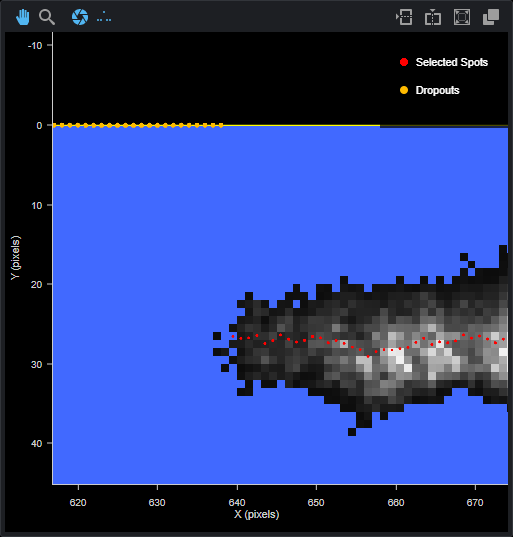Click the orange Dropouts legend marker

[x=404, y=90]
